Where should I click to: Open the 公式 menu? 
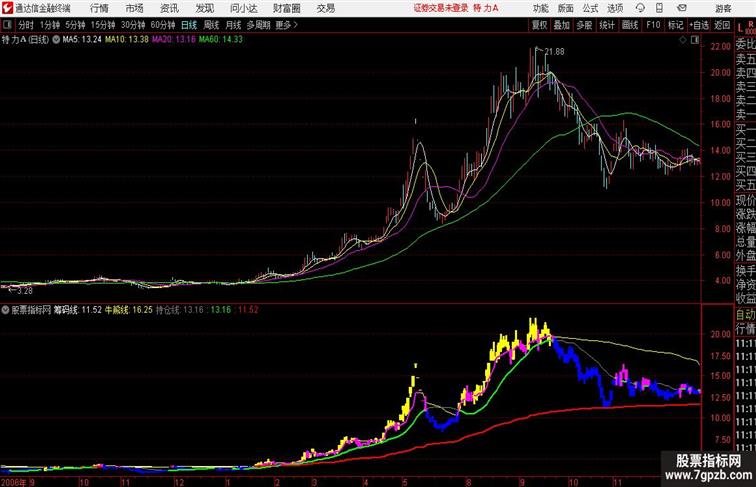[590, 8]
